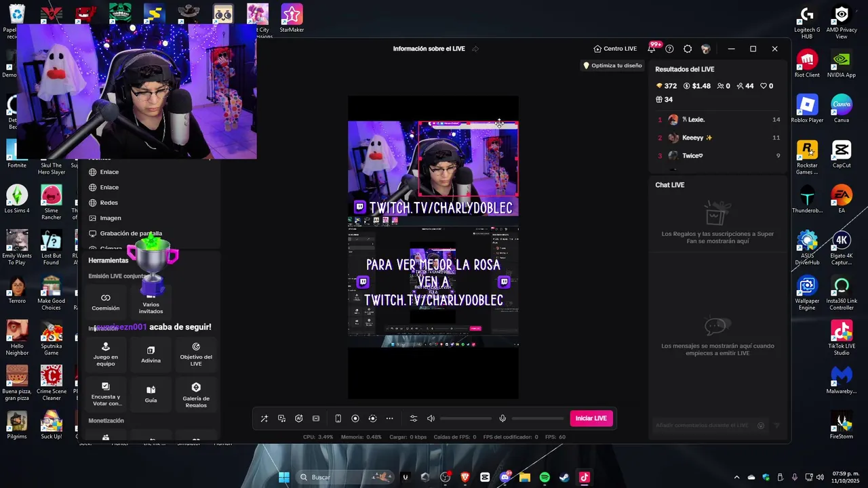This screenshot has height=488, width=868.
Task: Click the Chat LIVE panel header
Action: point(670,185)
